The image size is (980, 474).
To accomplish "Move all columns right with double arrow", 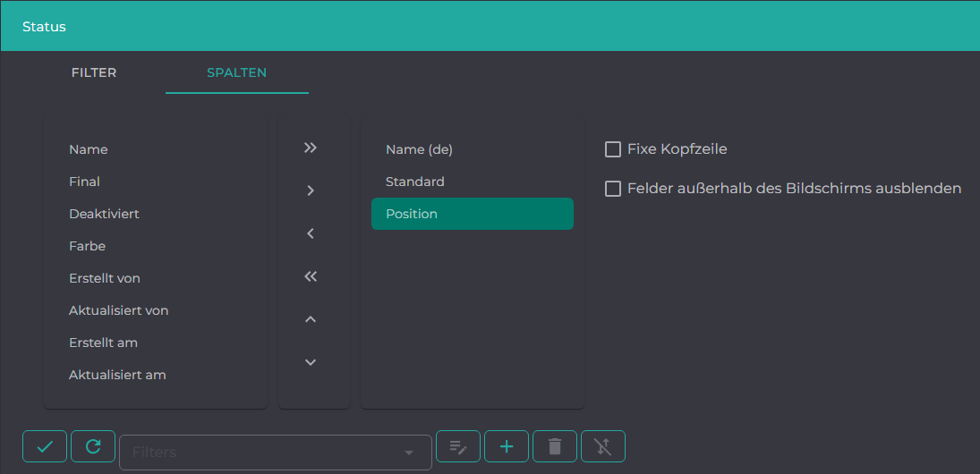I will click(311, 148).
